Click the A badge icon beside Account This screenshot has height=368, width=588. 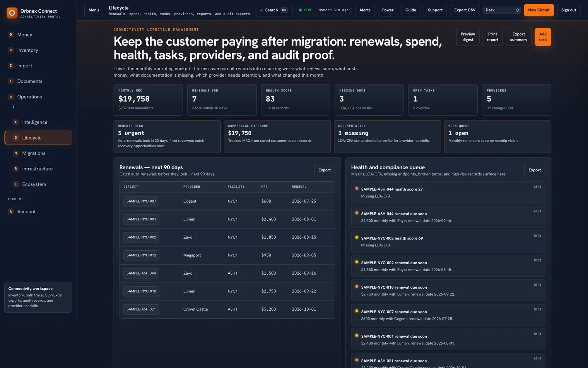[x=11, y=212]
